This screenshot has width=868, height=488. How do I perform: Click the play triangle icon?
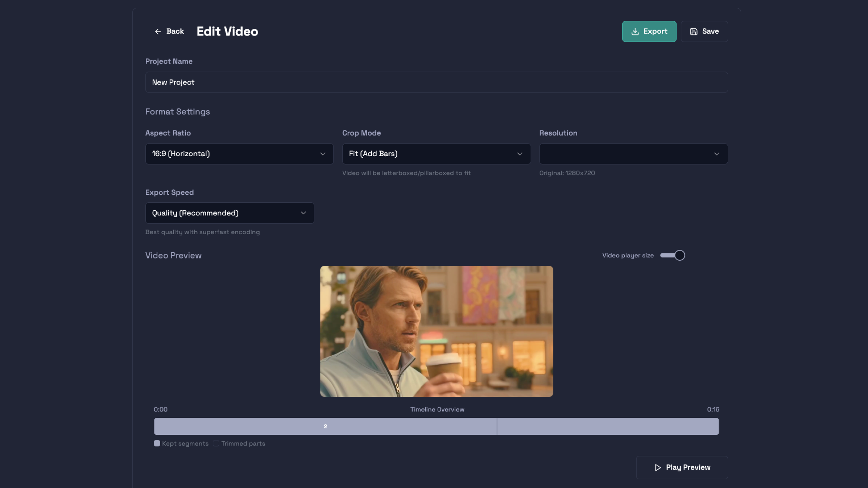[x=658, y=467]
